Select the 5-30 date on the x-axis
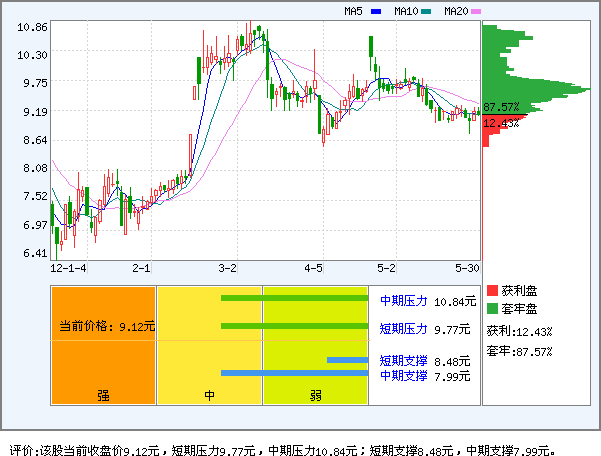Viewport: 601px width, 456px height. click(466, 268)
